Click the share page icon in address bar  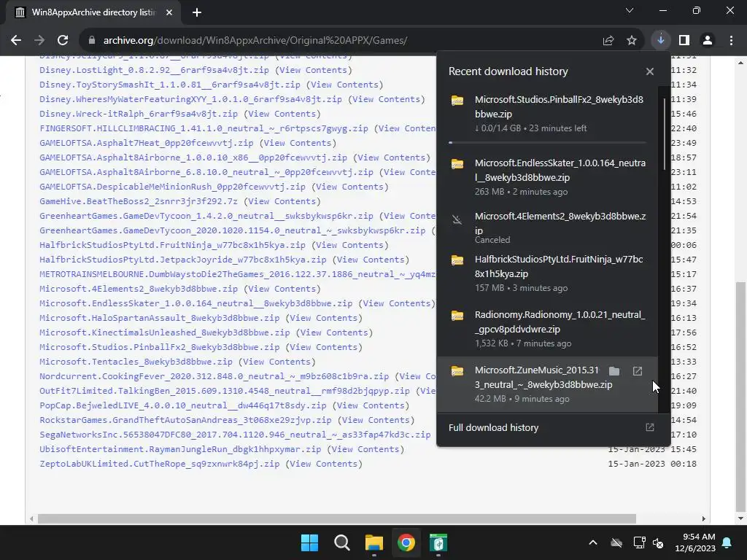(608, 41)
